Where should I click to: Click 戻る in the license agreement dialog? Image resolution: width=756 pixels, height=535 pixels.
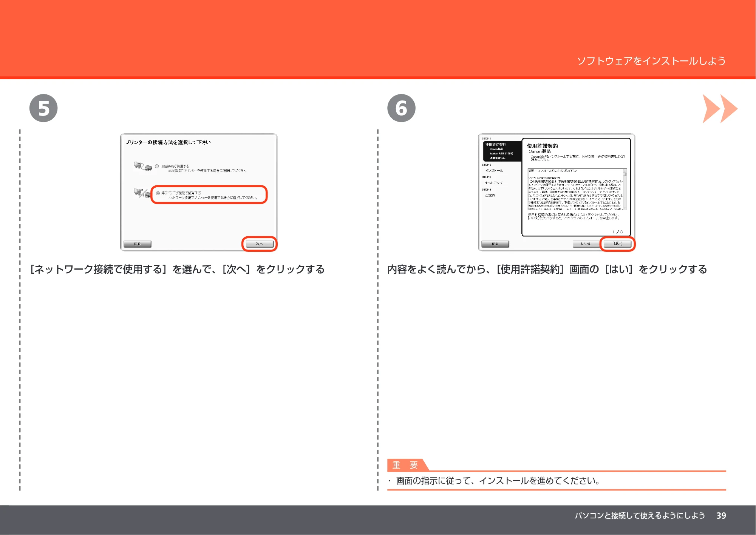click(495, 244)
